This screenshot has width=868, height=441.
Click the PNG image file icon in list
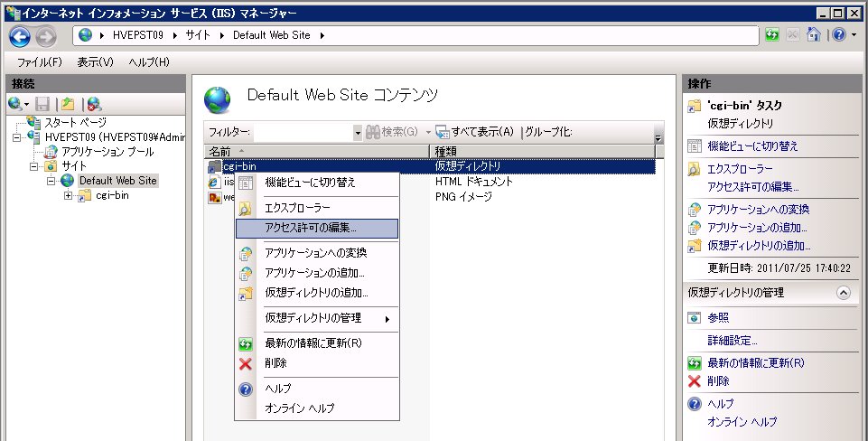214,197
